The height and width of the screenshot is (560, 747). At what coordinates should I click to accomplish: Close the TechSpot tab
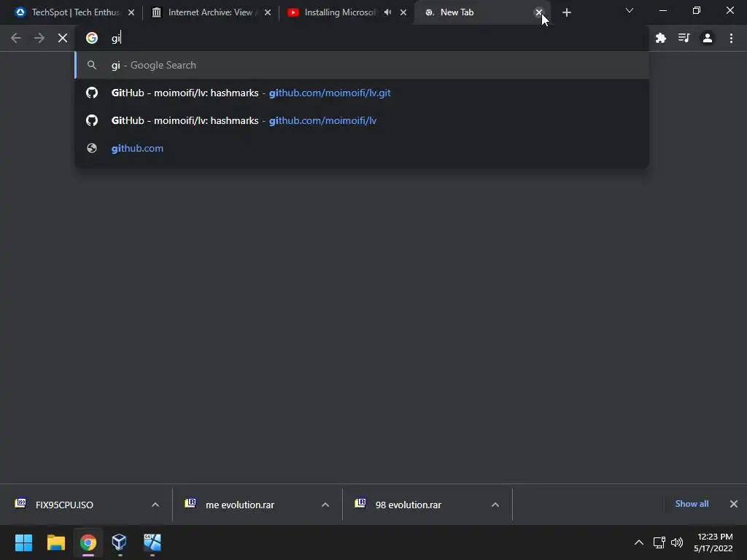[x=131, y=12]
